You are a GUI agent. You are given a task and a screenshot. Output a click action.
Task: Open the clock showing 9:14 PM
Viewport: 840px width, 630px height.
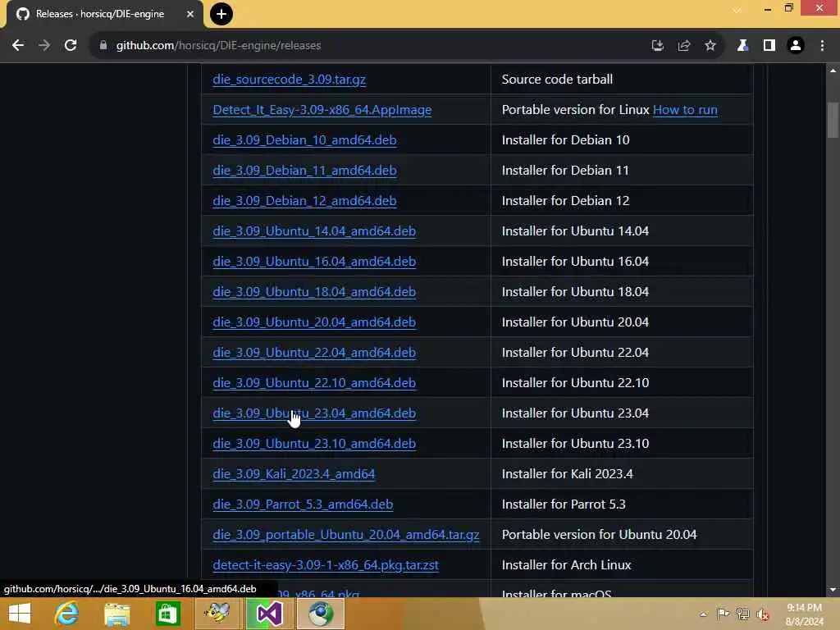point(804,614)
